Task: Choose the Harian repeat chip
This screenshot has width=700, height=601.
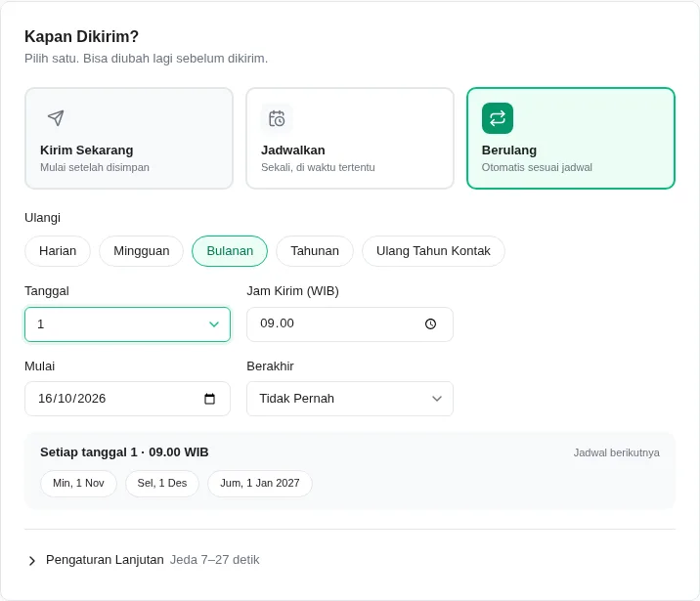Action: click(58, 251)
